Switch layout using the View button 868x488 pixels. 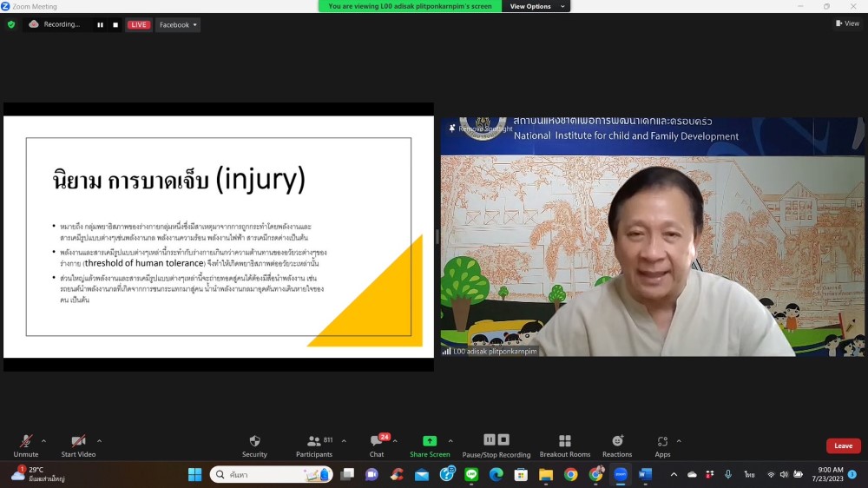tap(847, 23)
